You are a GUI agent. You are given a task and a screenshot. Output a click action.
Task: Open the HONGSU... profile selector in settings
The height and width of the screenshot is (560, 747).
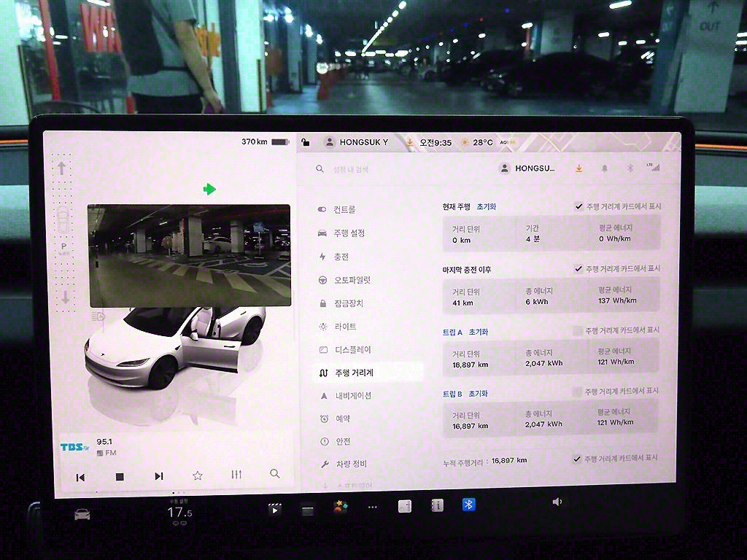(527, 168)
